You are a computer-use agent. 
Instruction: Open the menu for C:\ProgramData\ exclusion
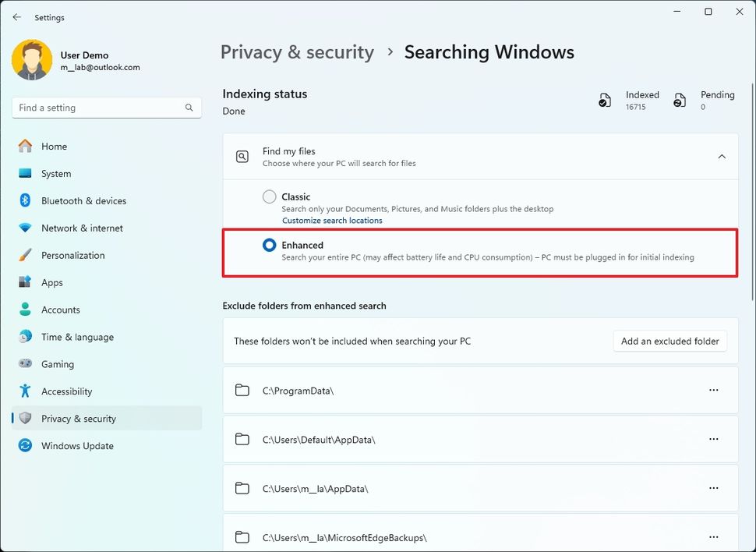click(x=714, y=391)
